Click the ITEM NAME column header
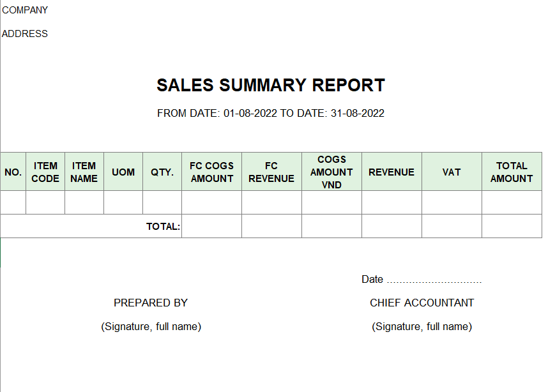555x392 pixels. pyautogui.click(x=84, y=172)
